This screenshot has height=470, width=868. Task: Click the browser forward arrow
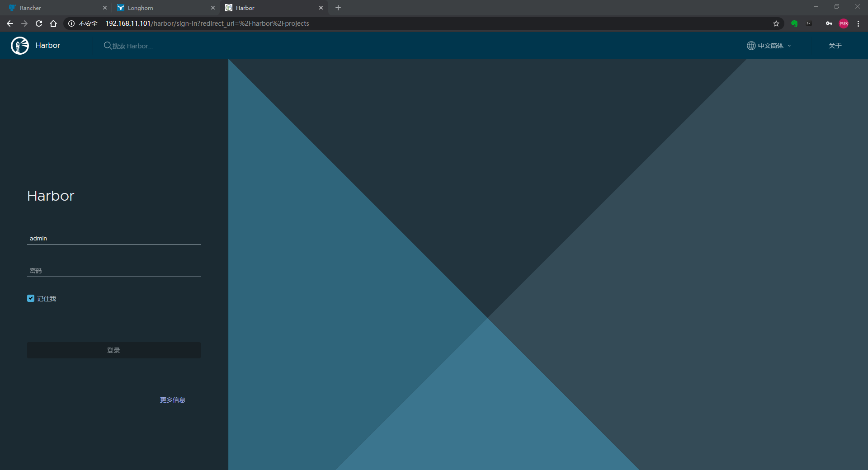tap(24, 23)
